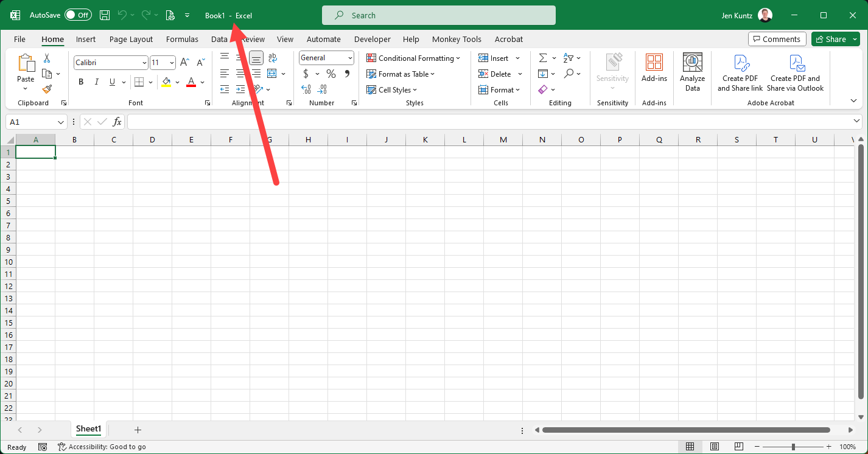This screenshot has height=454, width=868.
Task: Open the Formulas ribbon tab
Action: pos(182,39)
